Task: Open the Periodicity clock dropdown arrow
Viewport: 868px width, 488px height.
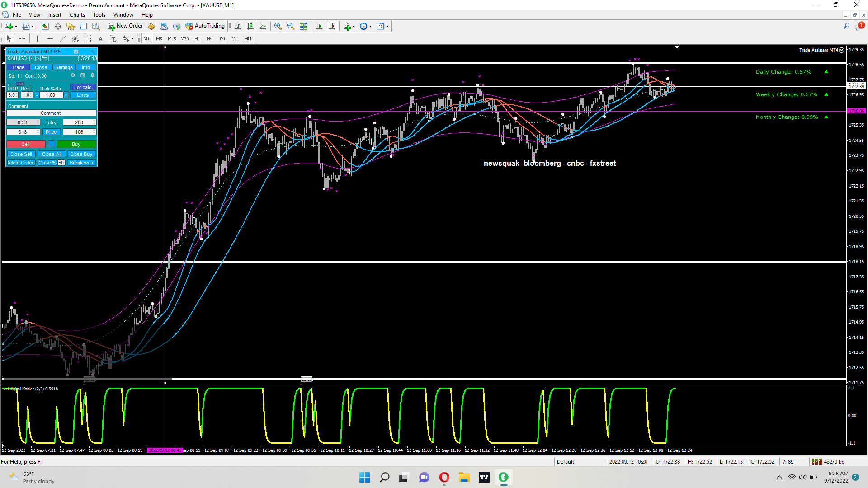Action: click(371, 26)
